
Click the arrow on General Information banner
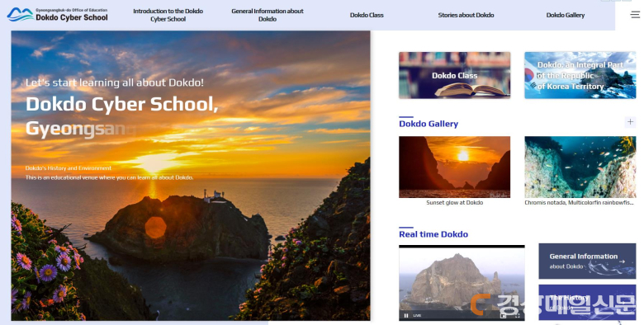coord(623,261)
